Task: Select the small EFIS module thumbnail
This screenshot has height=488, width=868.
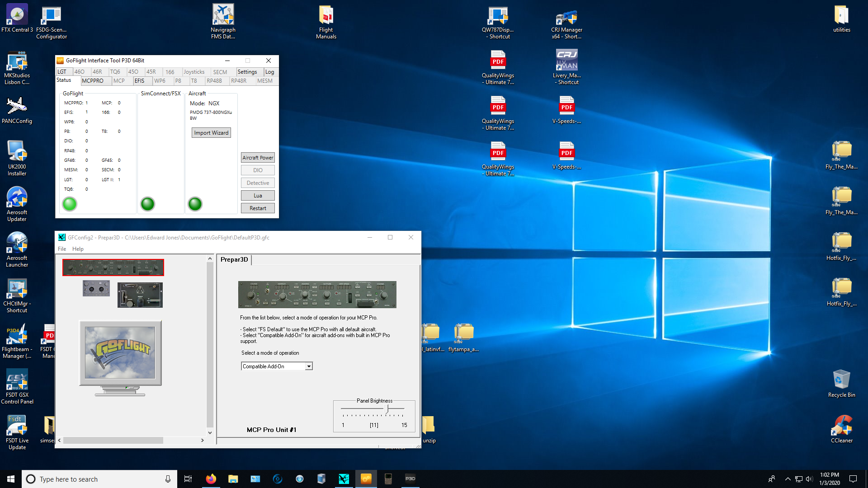Action: click(96, 288)
